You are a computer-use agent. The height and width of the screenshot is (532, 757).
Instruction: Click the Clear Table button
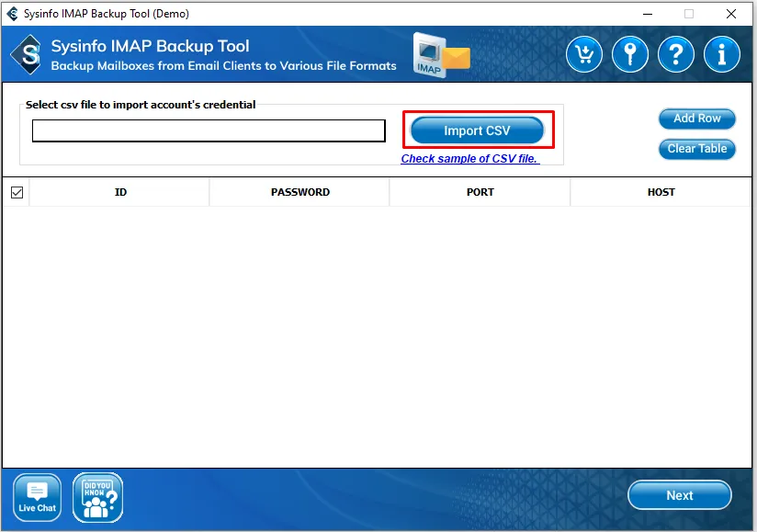696,149
